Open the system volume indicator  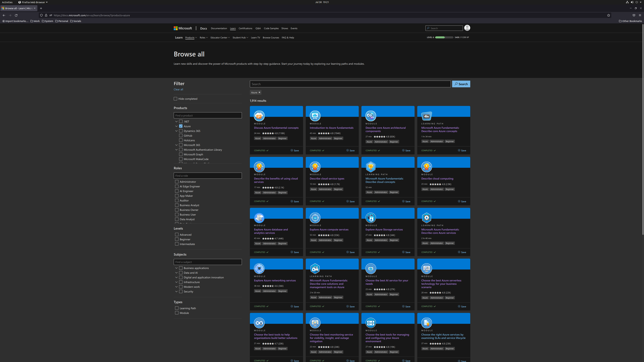[x=632, y=2]
